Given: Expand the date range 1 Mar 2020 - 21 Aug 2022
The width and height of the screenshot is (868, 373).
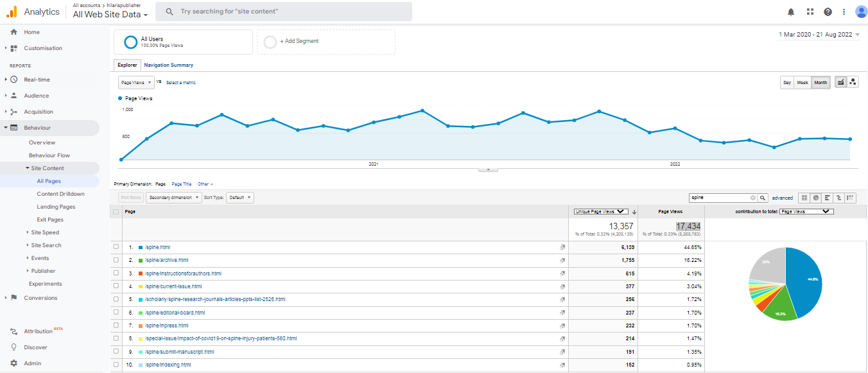Looking at the screenshot, I should click(819, 35).
